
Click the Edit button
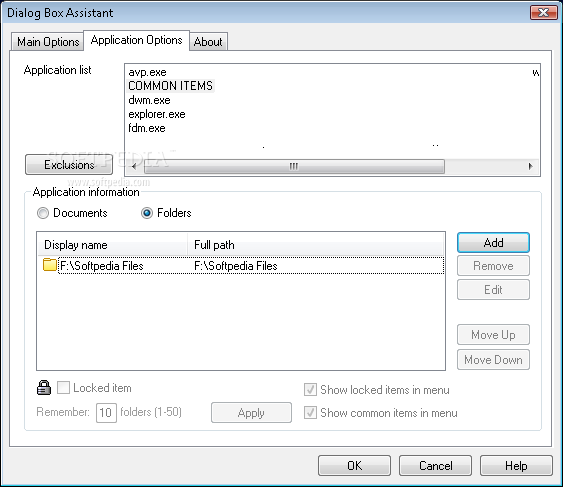pyautogui.click(x=493, y=289)
